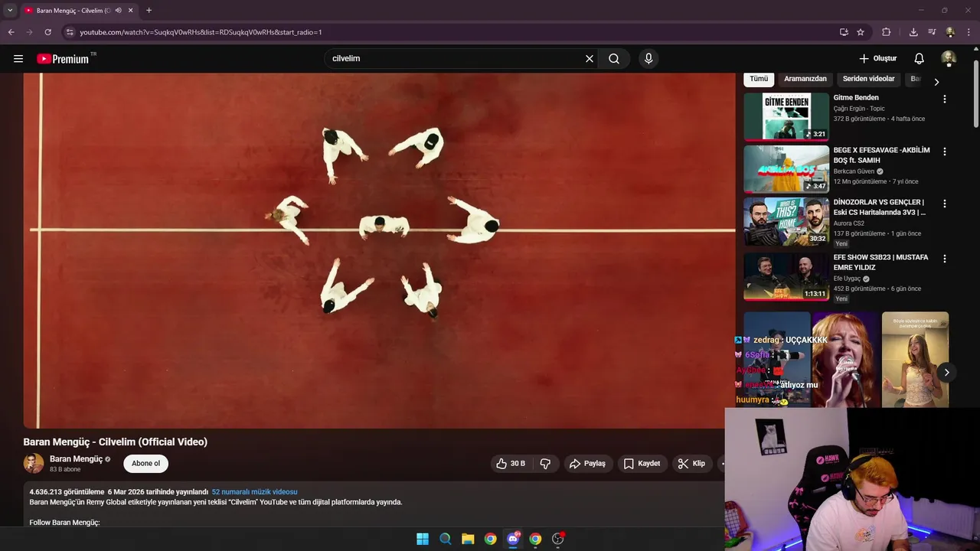The image size is (980, 551).
Task: Open Aurora CS2 channel name
Action: click(850, 223)
